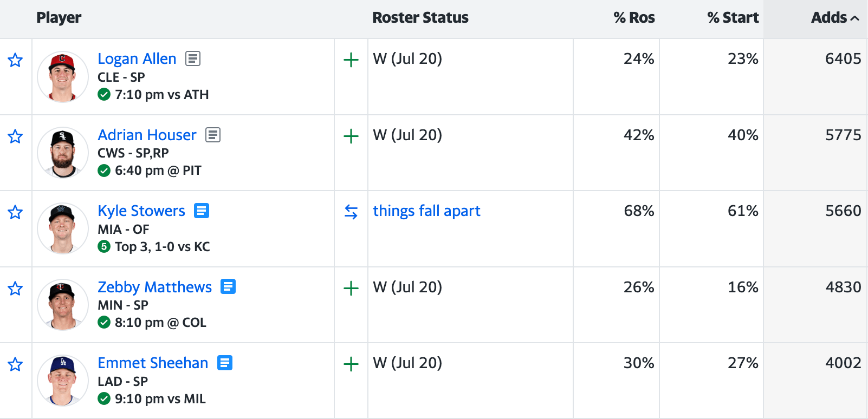This screenshot has width=868, height=419.
Task: Toggle watchlist star for Logan Allen
Action: [x=15, y=60]
